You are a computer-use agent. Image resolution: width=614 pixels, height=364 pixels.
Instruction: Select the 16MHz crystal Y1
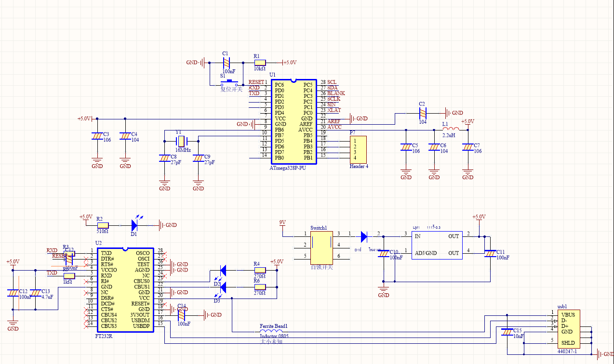181,141
